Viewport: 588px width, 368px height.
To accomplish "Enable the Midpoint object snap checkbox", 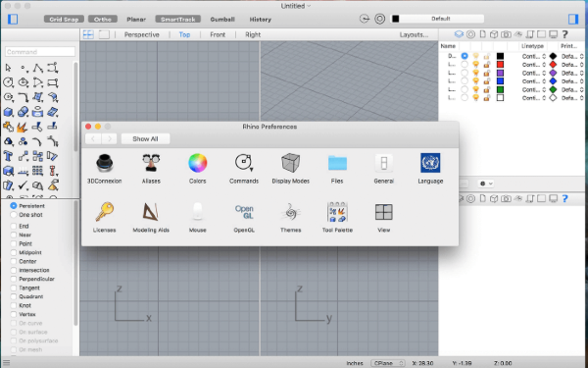I will [x=14, y=253].
